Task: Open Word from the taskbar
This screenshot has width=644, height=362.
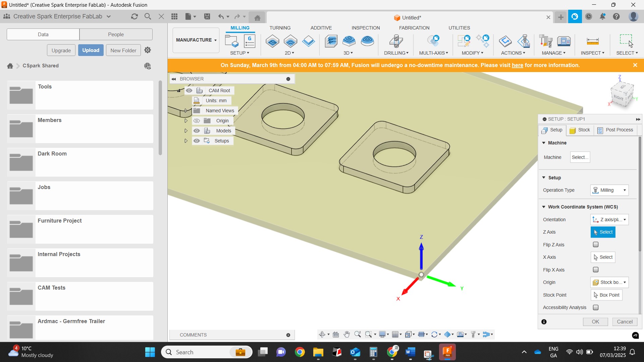Action: coord(410,352)
